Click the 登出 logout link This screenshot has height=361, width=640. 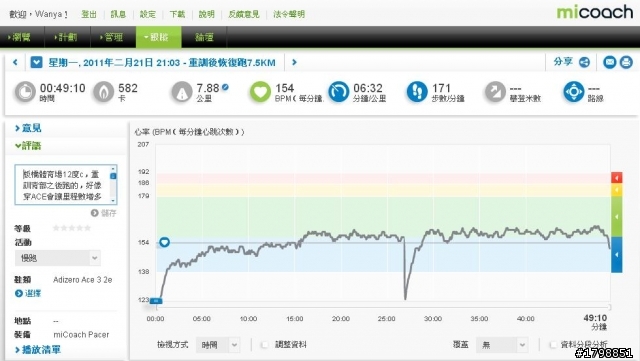(89, 14)
